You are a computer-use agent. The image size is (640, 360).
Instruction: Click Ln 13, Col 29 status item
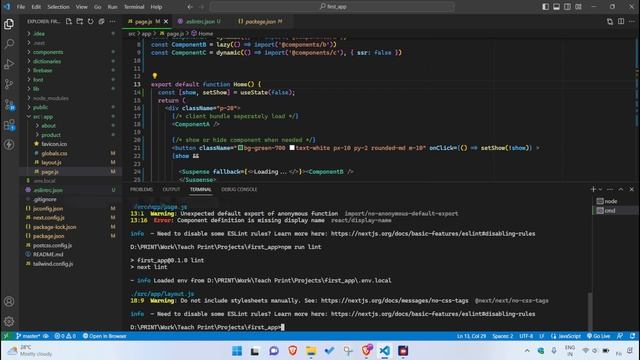click(471, 336)
